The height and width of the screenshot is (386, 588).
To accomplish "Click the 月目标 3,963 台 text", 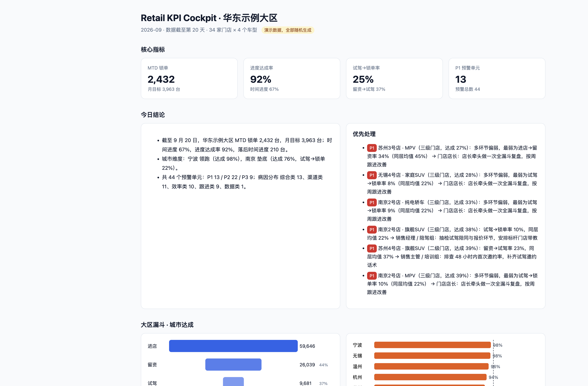I will 164,89.
